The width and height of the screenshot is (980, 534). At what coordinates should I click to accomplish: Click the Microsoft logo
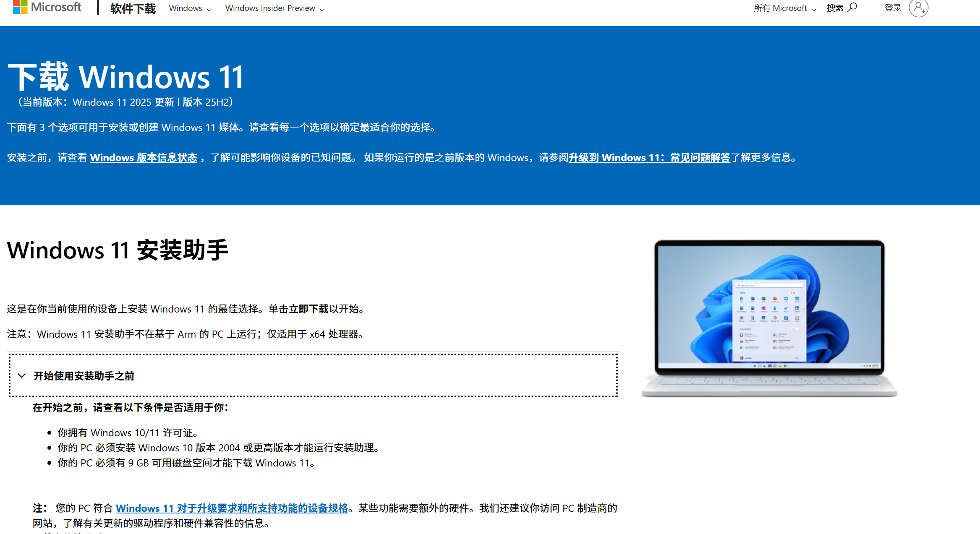[46, 7]
